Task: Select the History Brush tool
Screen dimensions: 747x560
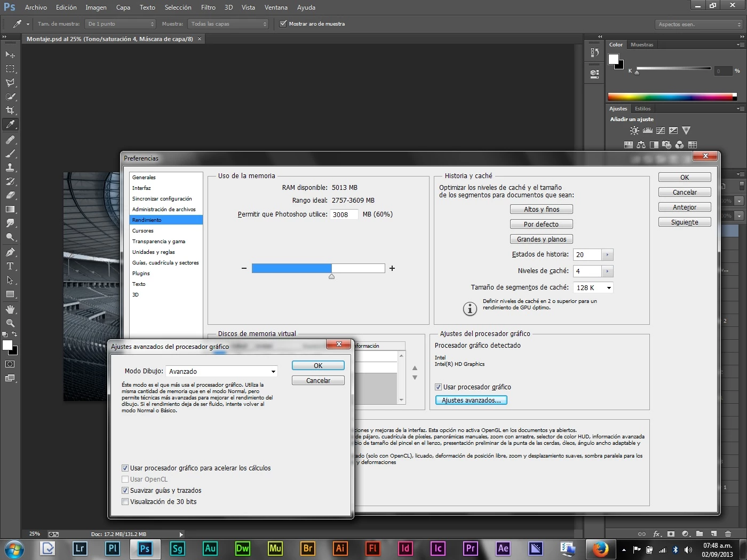Action: click(x=10, y=181)
